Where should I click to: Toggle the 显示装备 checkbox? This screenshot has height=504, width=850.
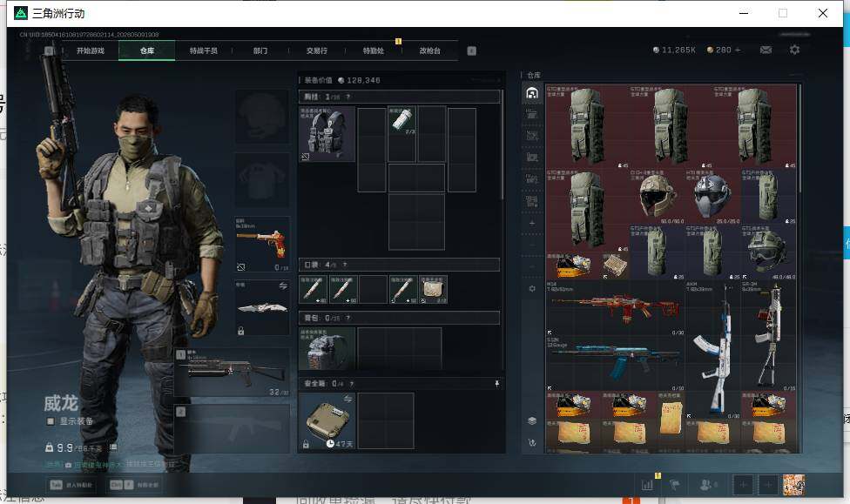[51, 421]
